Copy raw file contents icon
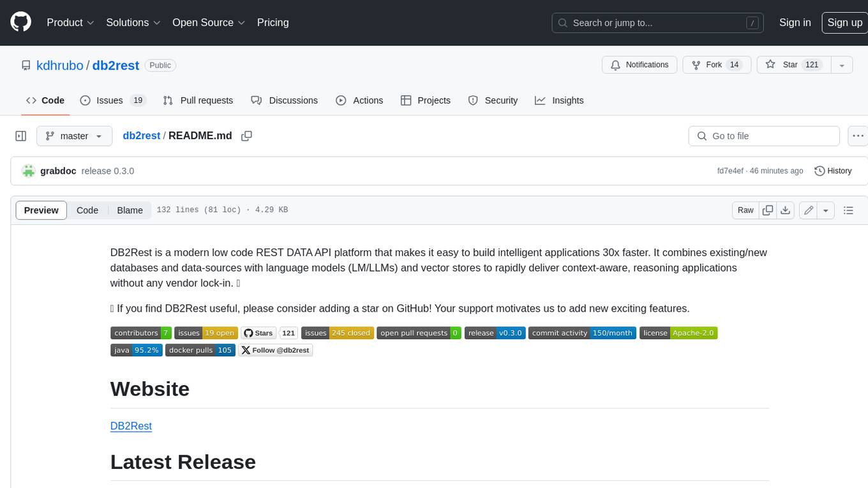The image size is (868, 488). 768,210
